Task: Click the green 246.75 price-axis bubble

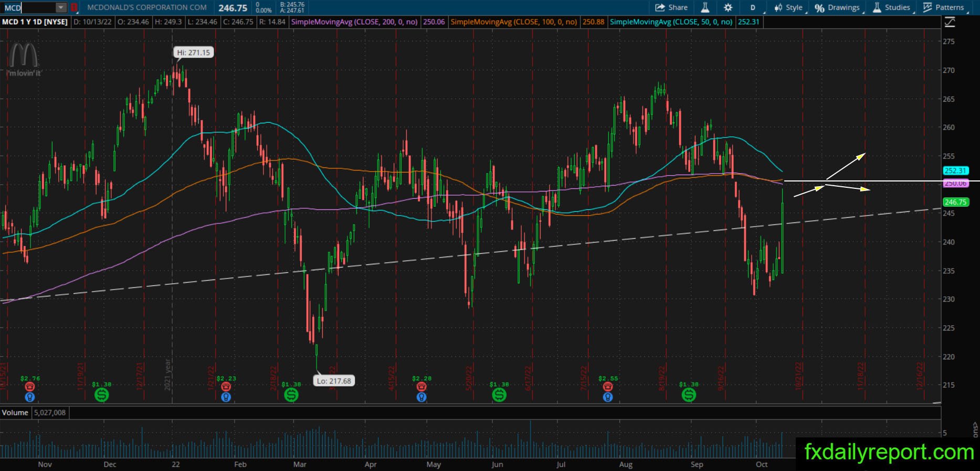Action: (x=955, y=202)
